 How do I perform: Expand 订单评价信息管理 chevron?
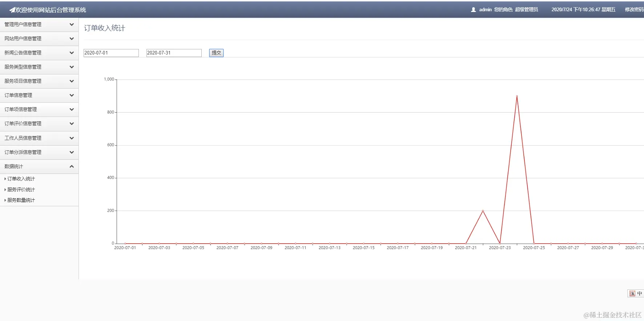tap(72, 123)
